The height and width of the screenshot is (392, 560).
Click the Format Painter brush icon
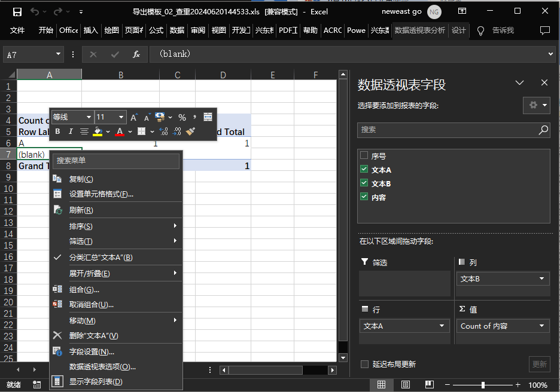[191, 131]
